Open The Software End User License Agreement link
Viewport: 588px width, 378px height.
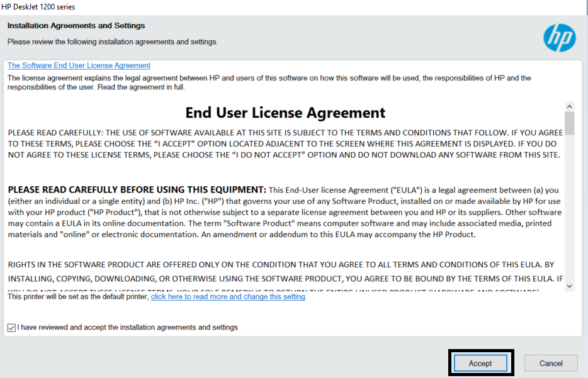[79, 65]
